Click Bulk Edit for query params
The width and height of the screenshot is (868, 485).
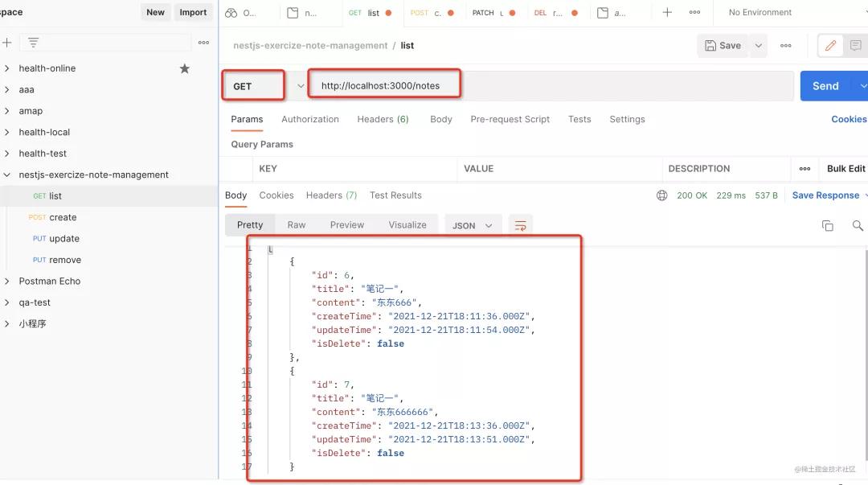pos(845,168)
